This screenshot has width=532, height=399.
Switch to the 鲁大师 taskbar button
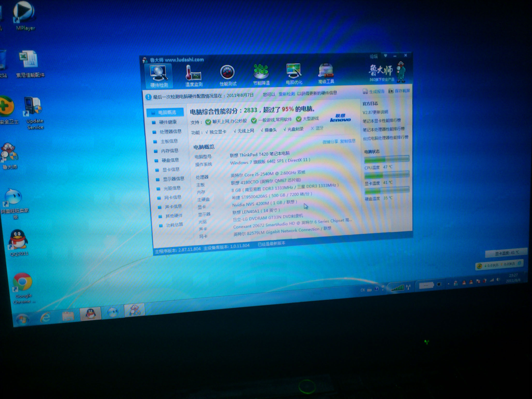point(134,310)
